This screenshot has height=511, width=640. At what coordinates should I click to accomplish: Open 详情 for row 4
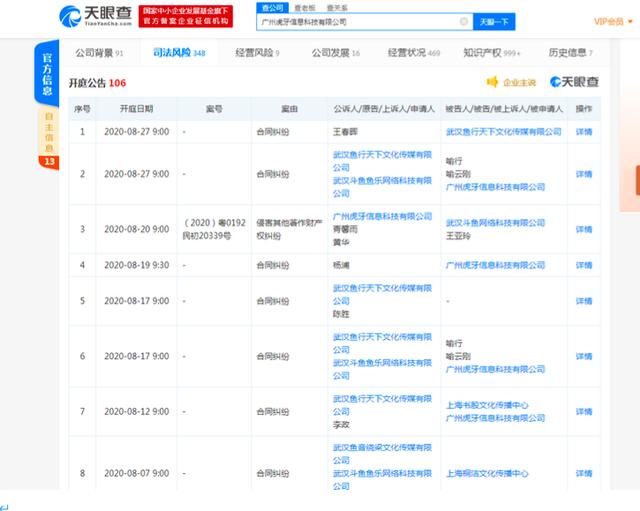pos(584,265)
